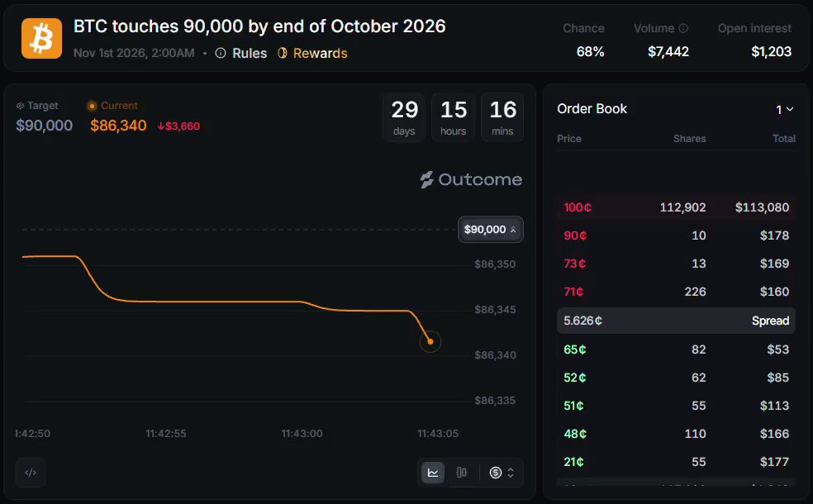The image size is (813, 504).
Task: Click the 68% Chance value
Action: point(591,51)
